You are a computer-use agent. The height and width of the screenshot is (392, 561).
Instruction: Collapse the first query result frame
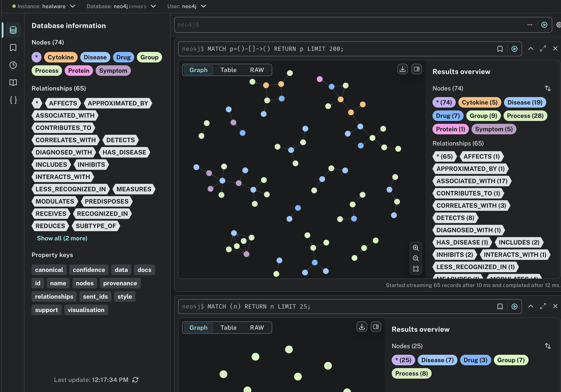[x=531, y=49]
